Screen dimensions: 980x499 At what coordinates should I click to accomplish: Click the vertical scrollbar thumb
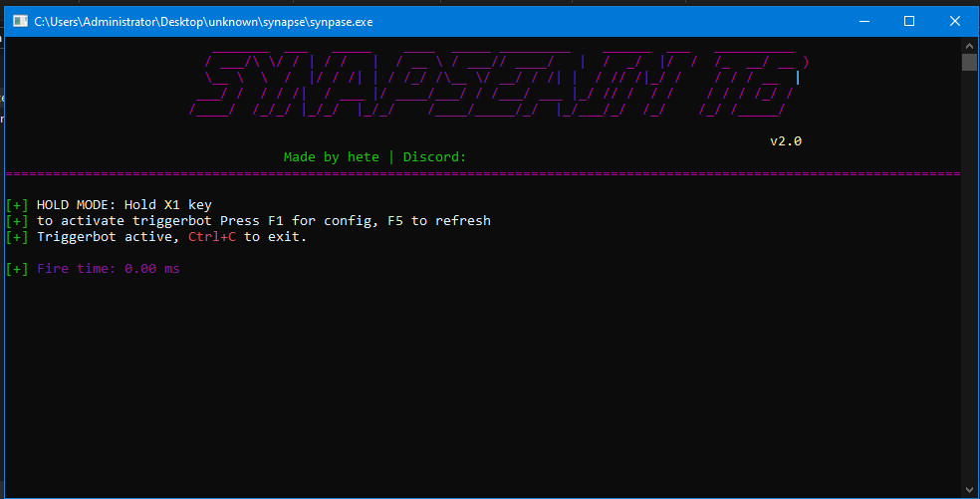click(969, 63)
